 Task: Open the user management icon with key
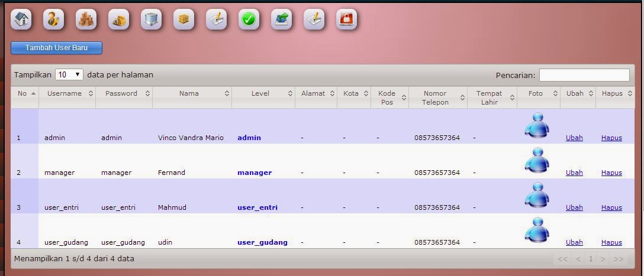point(53,20)
